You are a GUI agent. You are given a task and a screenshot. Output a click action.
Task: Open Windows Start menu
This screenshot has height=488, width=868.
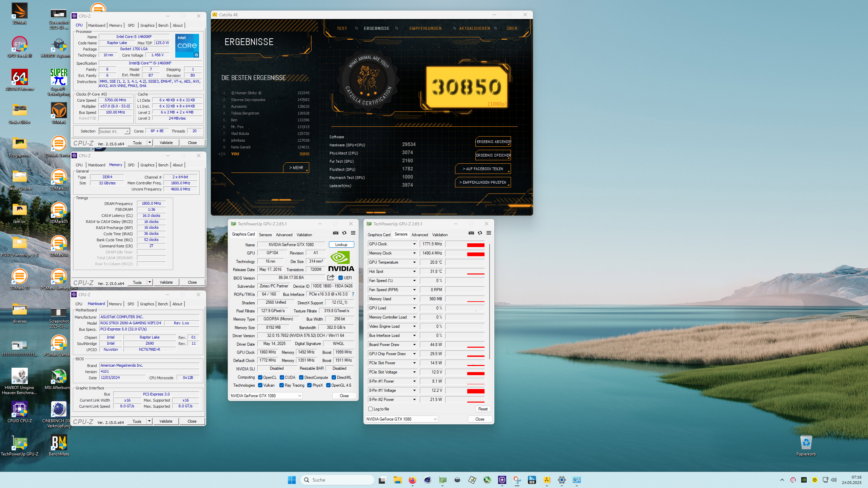(x=292, y=480)
